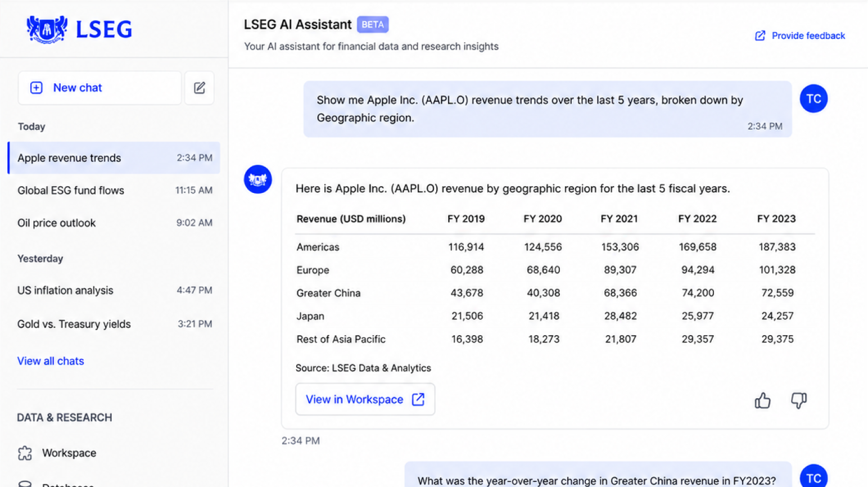Click the FY 2021 column header
868x487 pixels.
click(620, 219)
